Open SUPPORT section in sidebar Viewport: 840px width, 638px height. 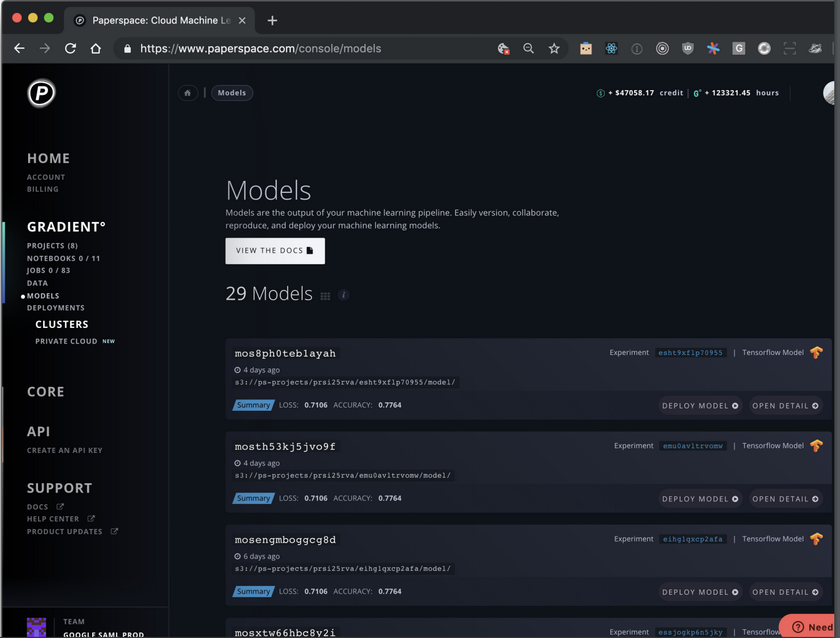pos(59,488)
